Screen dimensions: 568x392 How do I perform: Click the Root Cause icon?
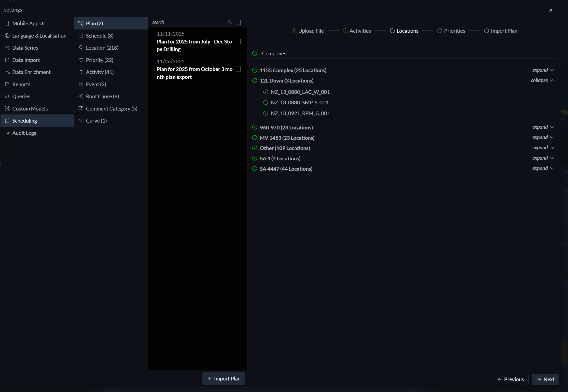(x=81, y=96)
